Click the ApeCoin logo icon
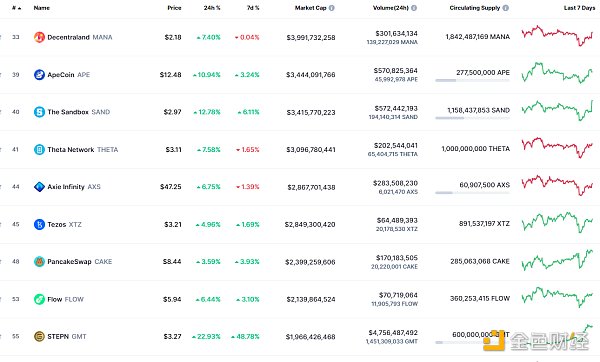Screen dimensions: 600x362 [39, 75]
